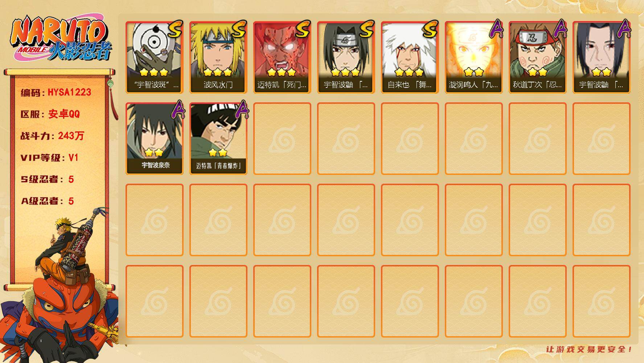Click the empty slot beside 迈特凯「青春爆炸」
Screen dimensions: 644x363
(282, 139)
